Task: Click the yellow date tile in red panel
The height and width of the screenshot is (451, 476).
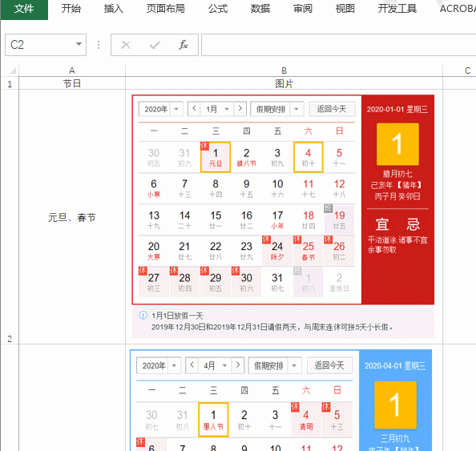Action: click(x=397, y=144)
